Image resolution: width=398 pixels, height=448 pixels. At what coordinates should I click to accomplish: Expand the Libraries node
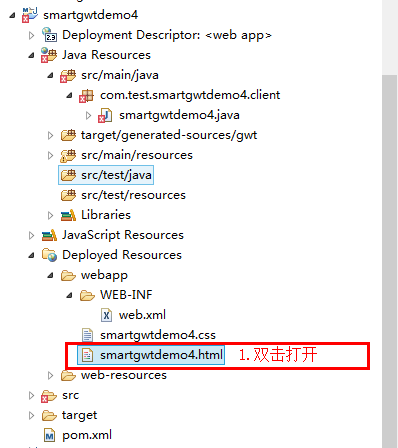[x=50, y=215]
